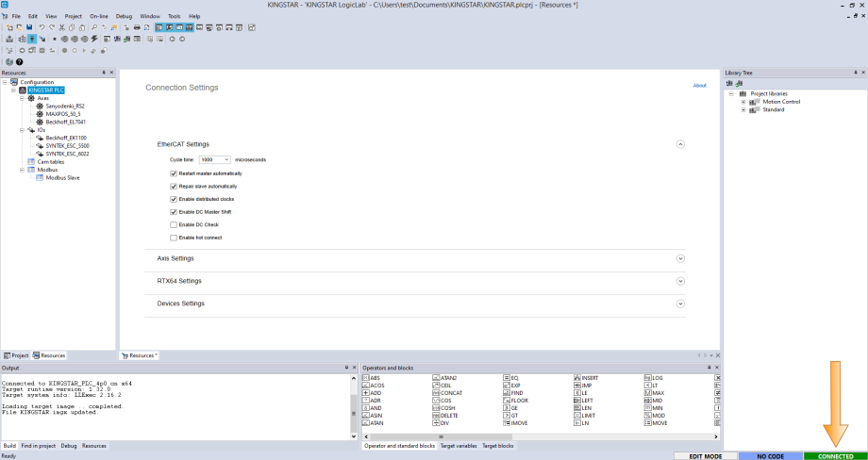This screenshot has height=460, width=868.
Task: Toggle Enable distributed clocks checkbox
Action: [174, 199]
